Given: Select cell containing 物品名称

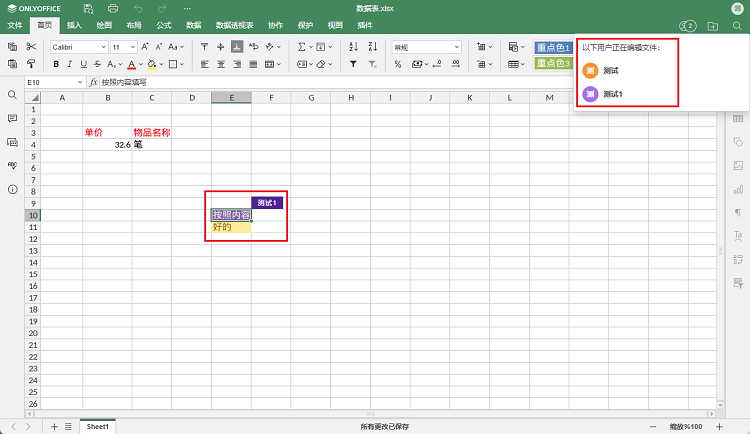Looking at the screenshot, I should [151, 132].
